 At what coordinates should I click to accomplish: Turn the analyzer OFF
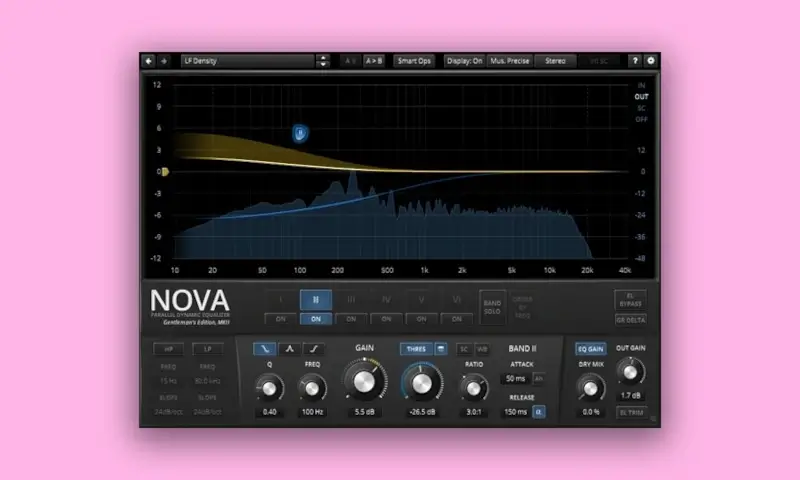click(641, 119)
